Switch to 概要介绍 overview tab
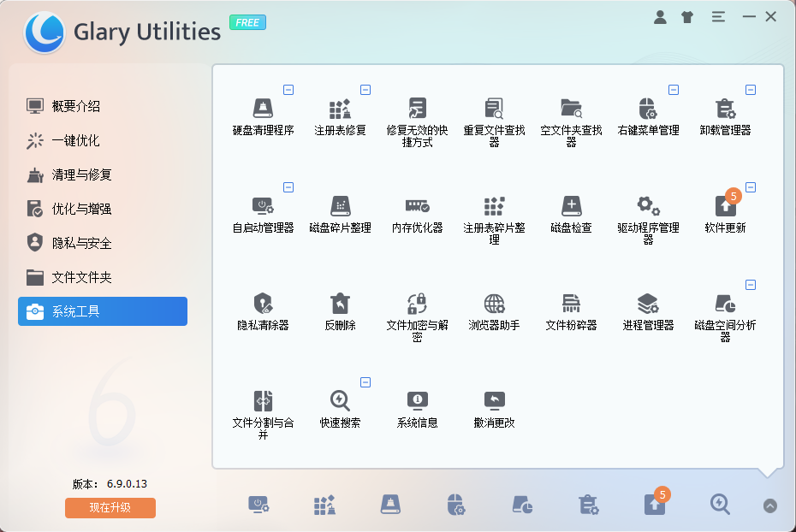 (103, 106)
